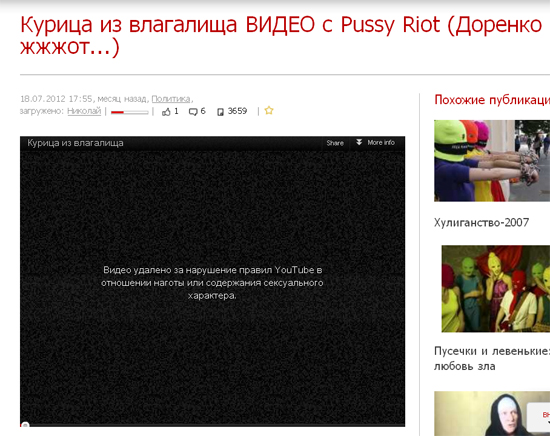Open Хулиганство-2007 related article
Screen dimensions: 550x436
(481, 222)
